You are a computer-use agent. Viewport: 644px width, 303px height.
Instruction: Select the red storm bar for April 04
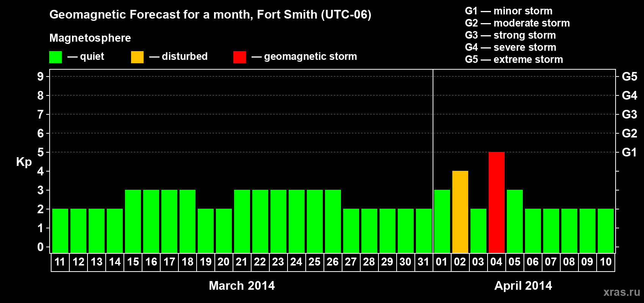coord(497,202)
